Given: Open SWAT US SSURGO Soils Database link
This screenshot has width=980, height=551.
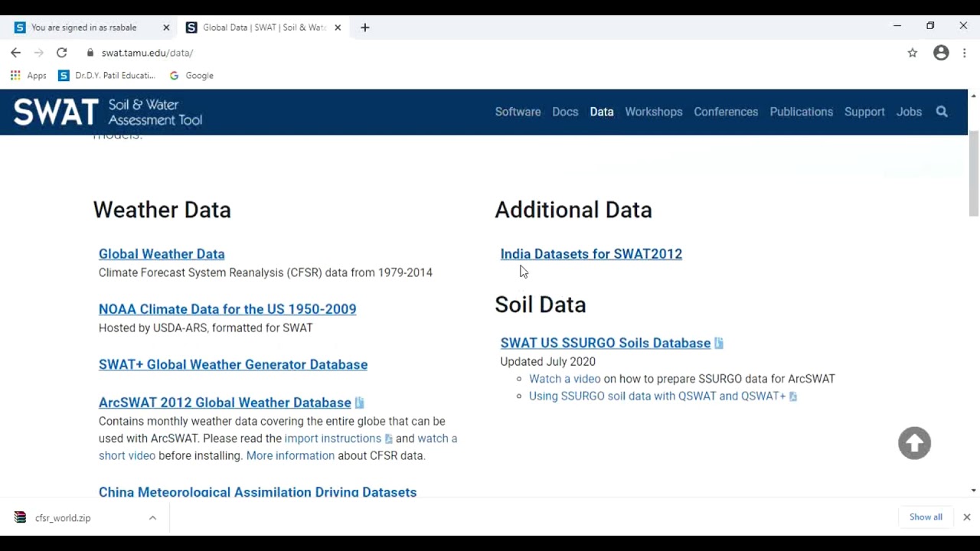Looking at the screenshot, I should click(x=606, y=343).
